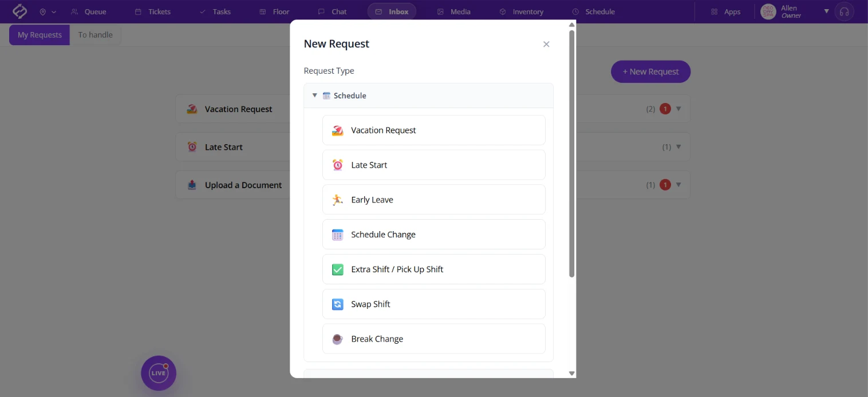Click the Late Start alarm icon in background list
868x397 pixels.
192,147
